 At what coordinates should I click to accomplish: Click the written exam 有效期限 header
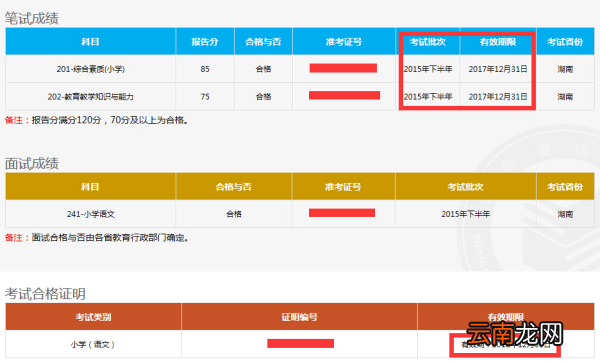point(498,41)
